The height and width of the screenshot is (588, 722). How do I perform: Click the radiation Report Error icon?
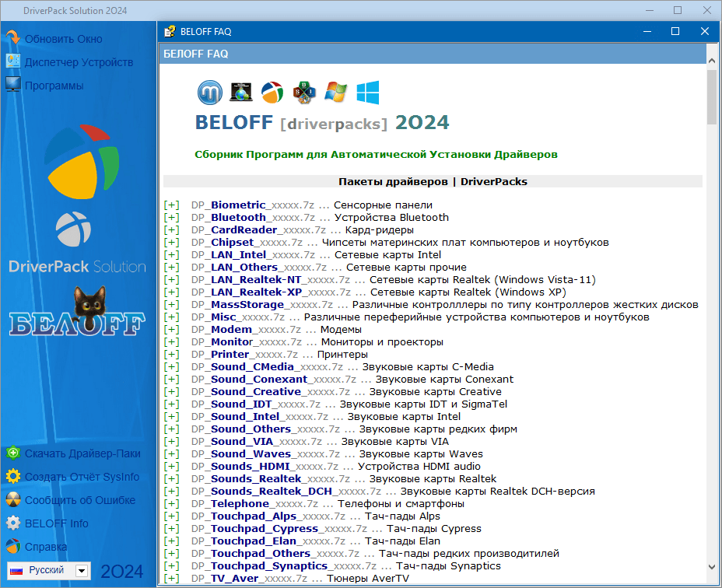(13, 500)
